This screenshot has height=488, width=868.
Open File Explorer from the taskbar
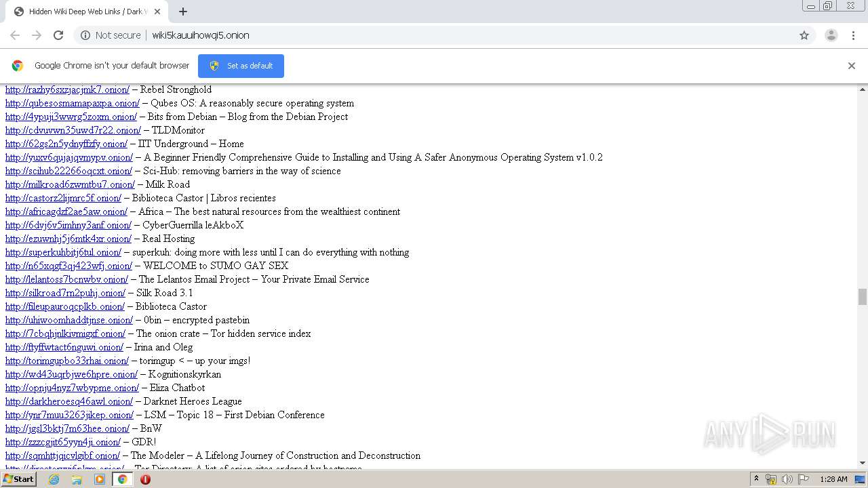coord(77,479)
